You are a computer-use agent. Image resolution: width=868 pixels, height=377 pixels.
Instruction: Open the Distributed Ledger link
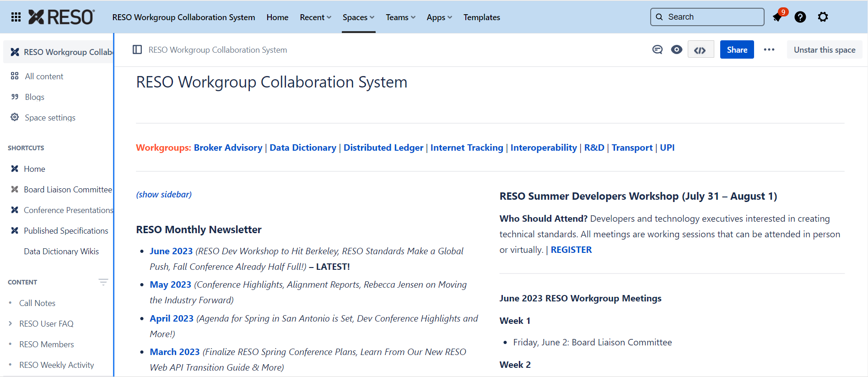pyautogui.click(x=383, y=148)
